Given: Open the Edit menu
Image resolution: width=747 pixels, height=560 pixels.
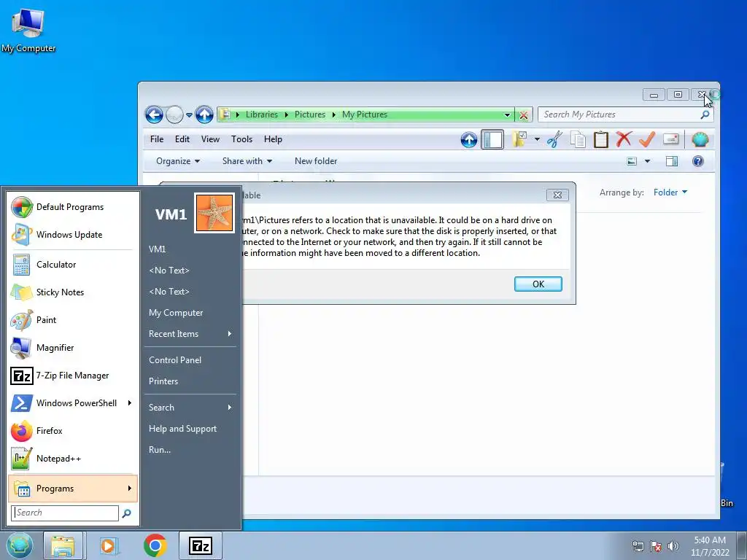Looking at the screenshot, I should 182,139.
